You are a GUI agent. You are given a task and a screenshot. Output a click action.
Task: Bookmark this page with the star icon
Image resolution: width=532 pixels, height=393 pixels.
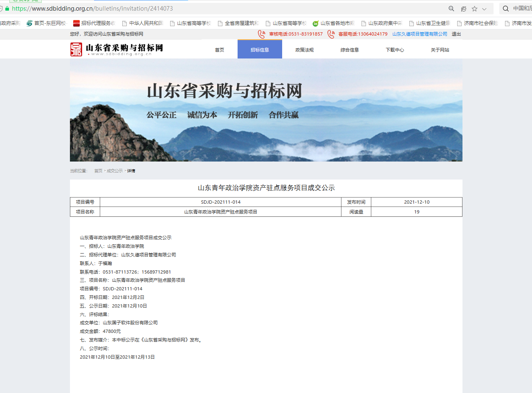(x=474, y=9)
